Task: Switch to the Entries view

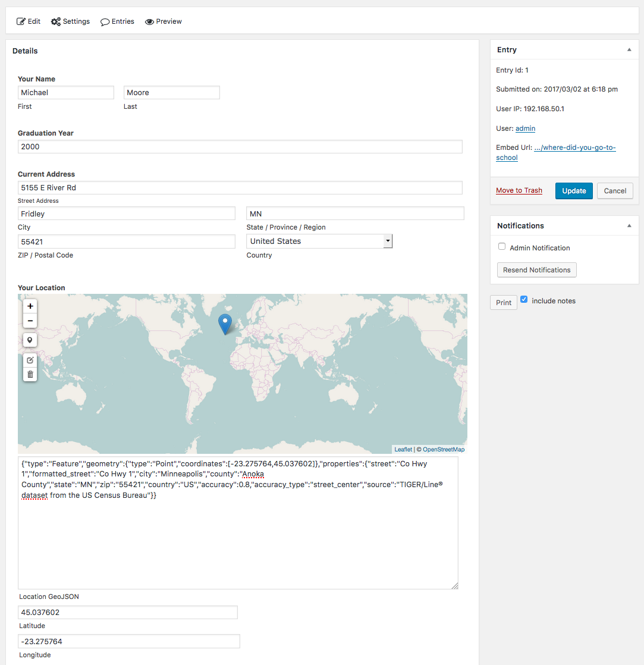Action: 117,21
